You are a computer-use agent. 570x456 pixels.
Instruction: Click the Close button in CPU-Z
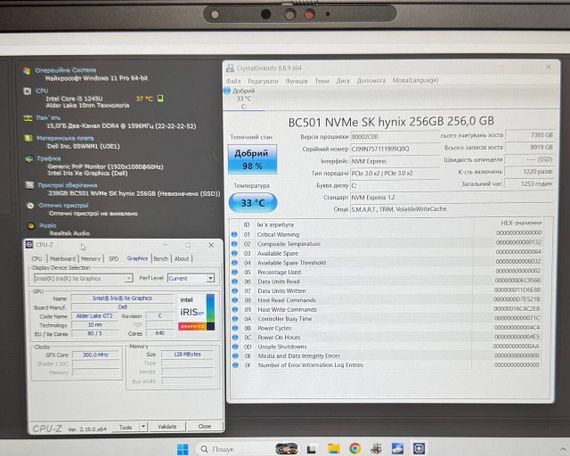click(205, 426)
